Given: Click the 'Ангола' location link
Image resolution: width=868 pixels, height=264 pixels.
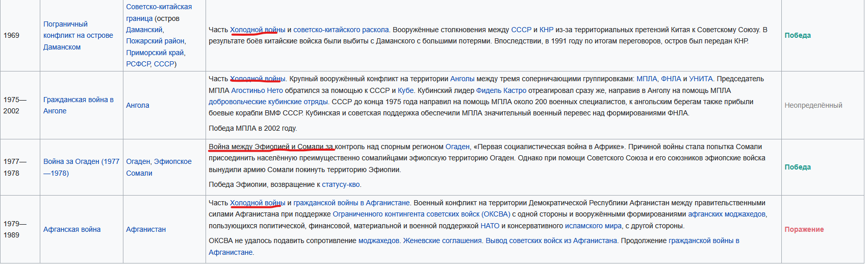Looking at the screenshot, I should pyautogui.click(x=138, y=105).
